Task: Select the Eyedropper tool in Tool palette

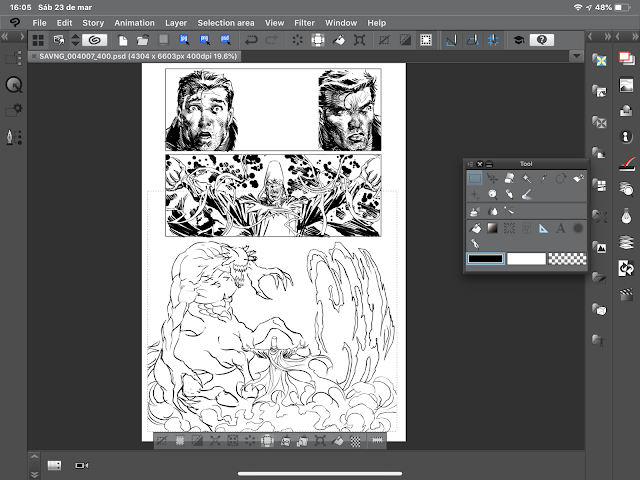Action: click(543, 178)
